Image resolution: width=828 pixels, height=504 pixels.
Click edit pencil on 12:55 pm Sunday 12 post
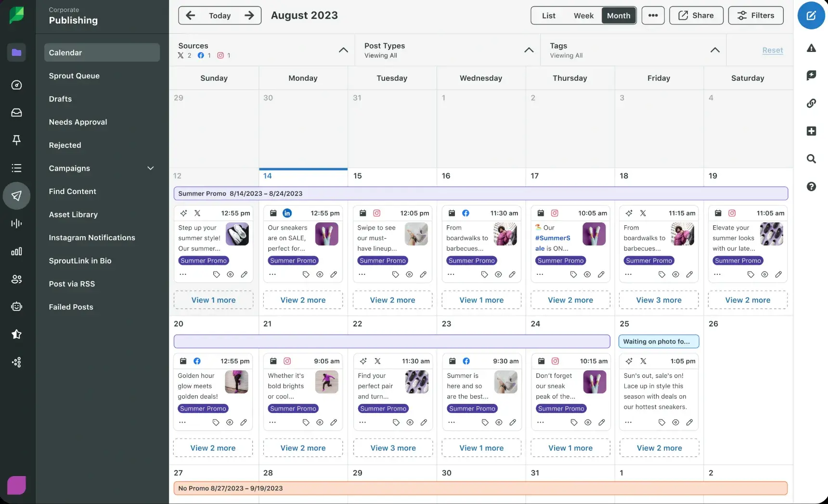pos(244,274)
